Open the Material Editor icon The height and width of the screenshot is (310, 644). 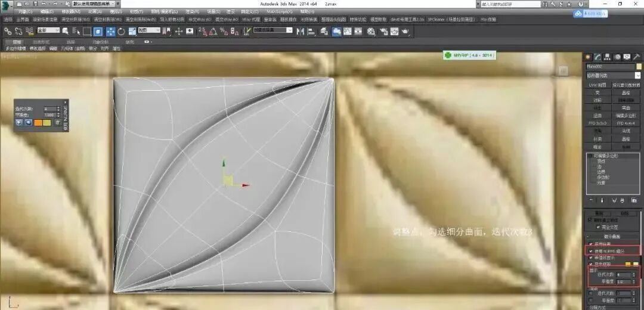click(x=371, y=31)
